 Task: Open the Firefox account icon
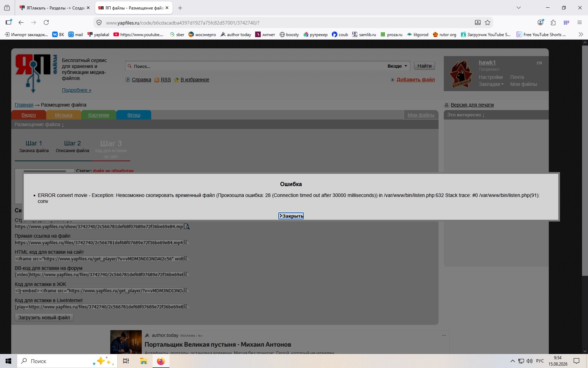pos(541,22)
